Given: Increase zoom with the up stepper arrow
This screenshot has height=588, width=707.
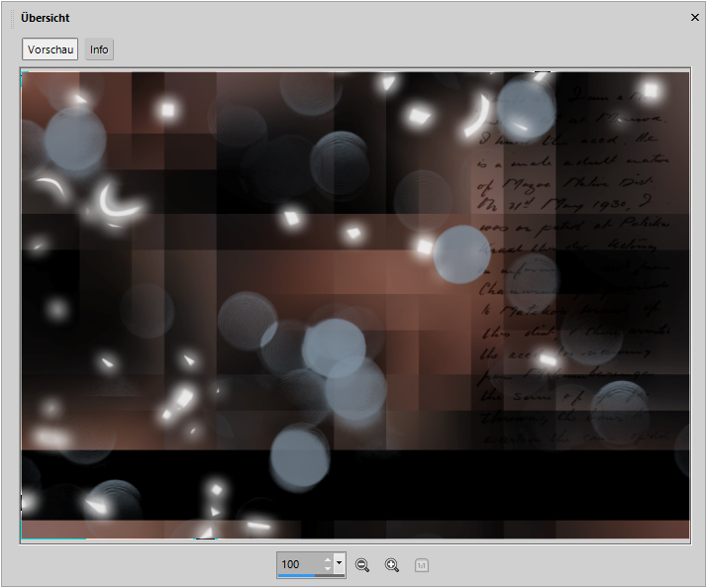Looking at the screenshot, I should (328, 560).
